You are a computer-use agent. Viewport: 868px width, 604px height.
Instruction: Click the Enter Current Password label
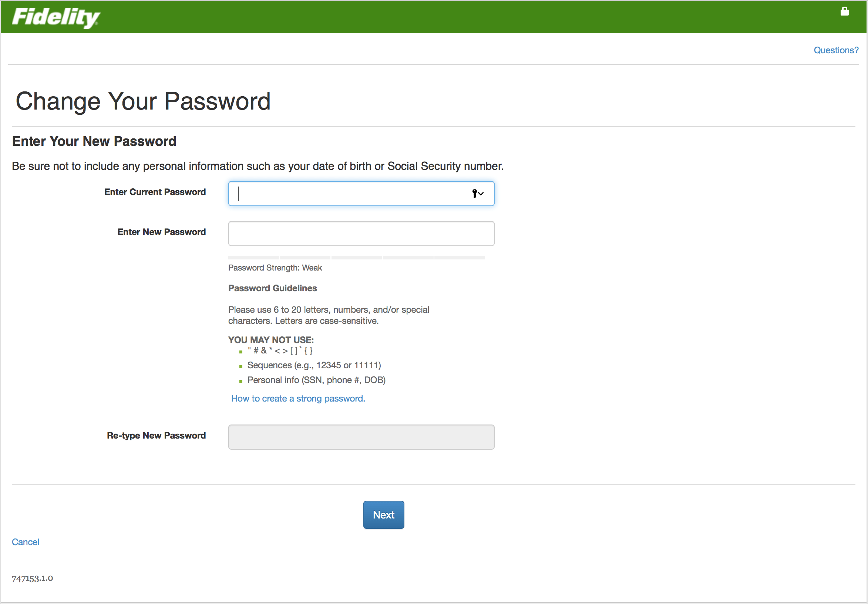(x=155, y=192)
